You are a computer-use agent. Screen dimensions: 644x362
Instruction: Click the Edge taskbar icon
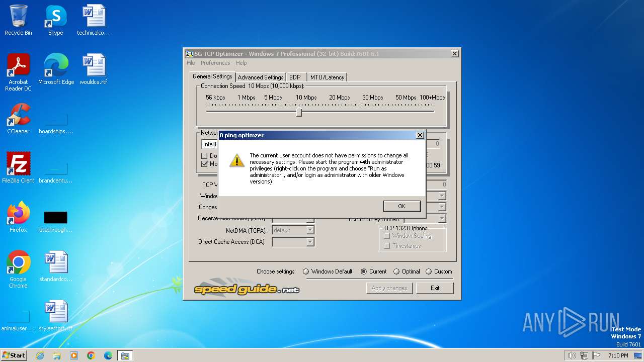click(108, 355)
